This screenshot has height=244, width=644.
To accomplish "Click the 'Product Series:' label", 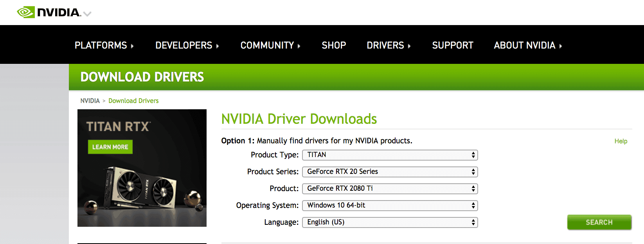I will point(273,172).
